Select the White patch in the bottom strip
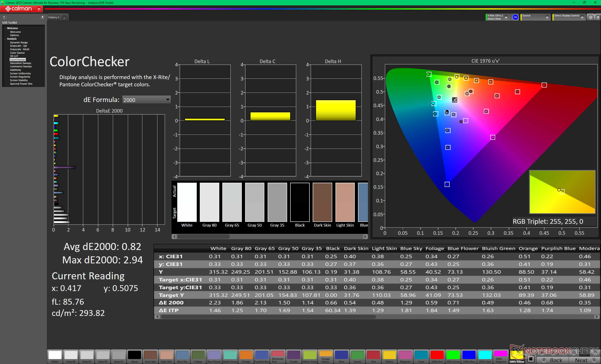This screenshot has width=601, height=364. click(55, 356)
